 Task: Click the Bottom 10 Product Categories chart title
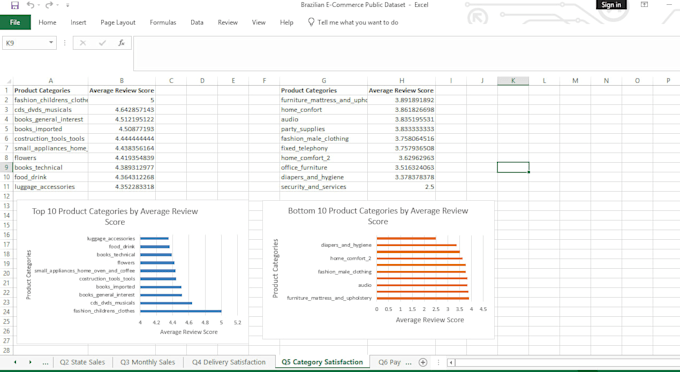tap(378, 216)
